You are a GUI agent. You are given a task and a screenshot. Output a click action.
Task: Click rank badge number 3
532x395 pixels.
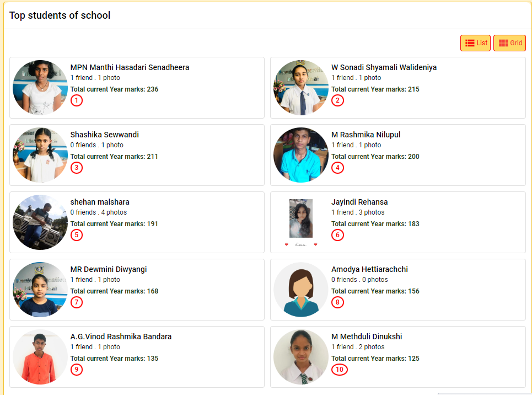(x=77, y=168)
